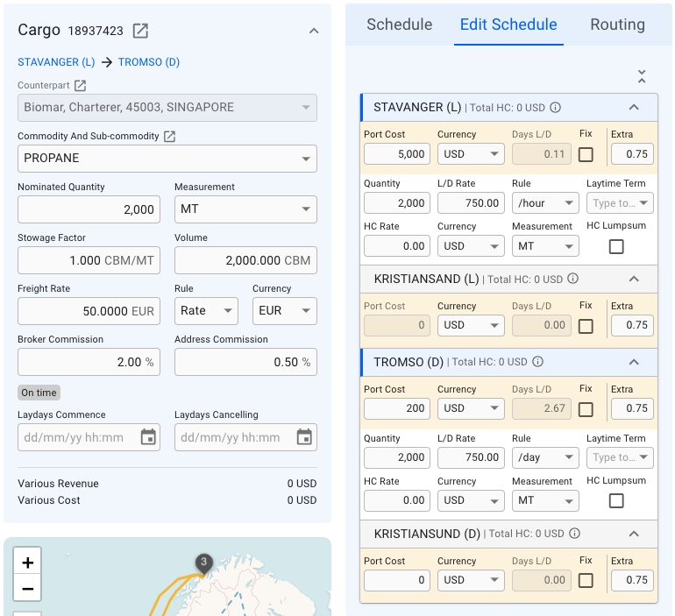This screenshot has height=616, width=675.
Task: Open Laydays Cancelling calendar picker
Action: 304,437
